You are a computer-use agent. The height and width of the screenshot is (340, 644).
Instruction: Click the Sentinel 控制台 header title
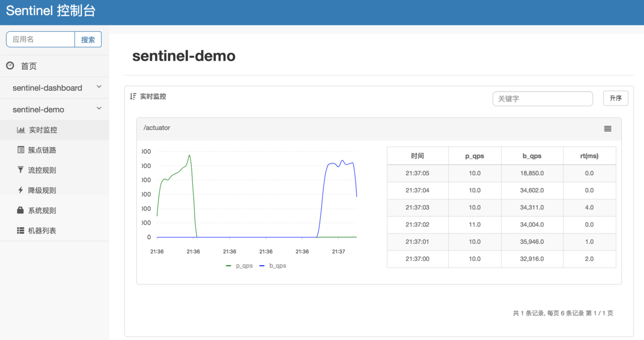point(51,11)
